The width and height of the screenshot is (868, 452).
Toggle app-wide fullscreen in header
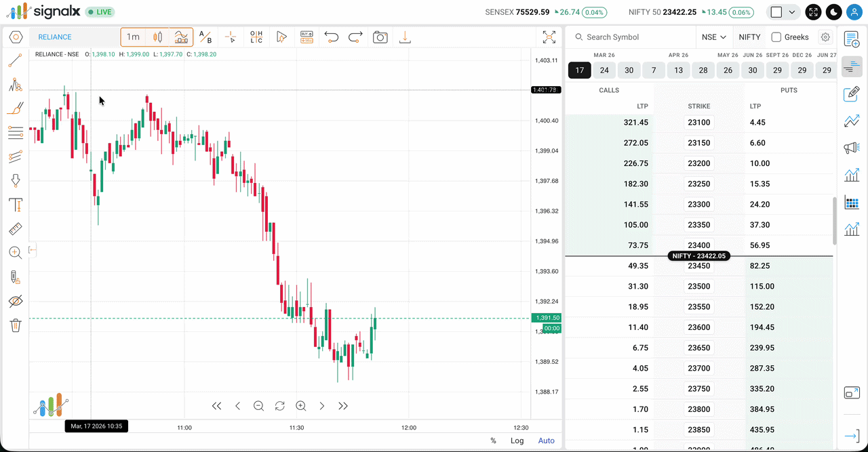813,12
